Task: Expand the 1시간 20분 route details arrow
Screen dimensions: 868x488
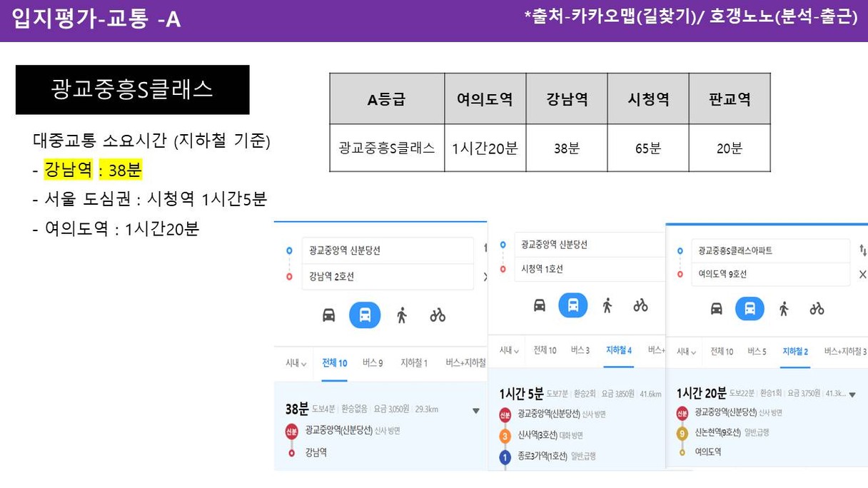Action: [852, 394]
